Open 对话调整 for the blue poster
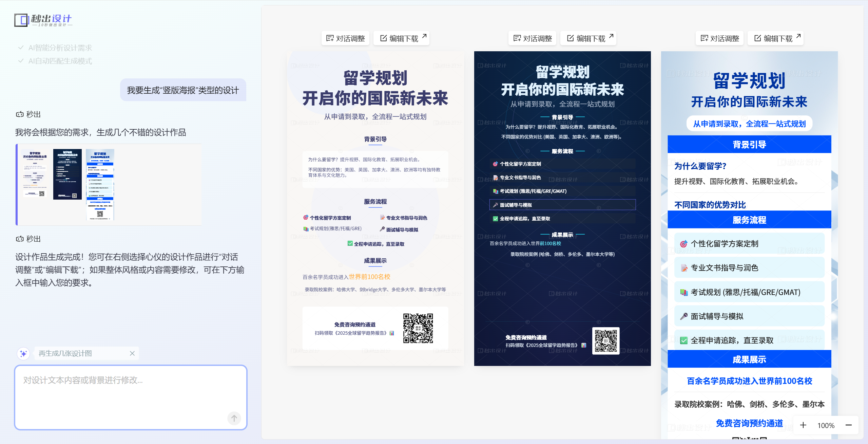This screenshot has width=868, height=444. [x=720, y=38]
